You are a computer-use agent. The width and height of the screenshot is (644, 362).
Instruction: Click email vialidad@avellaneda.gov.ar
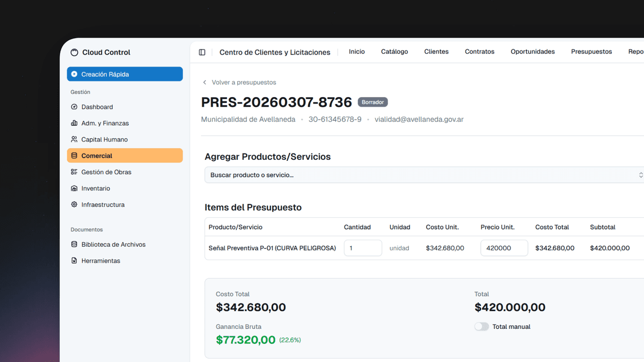pos(419,119)
